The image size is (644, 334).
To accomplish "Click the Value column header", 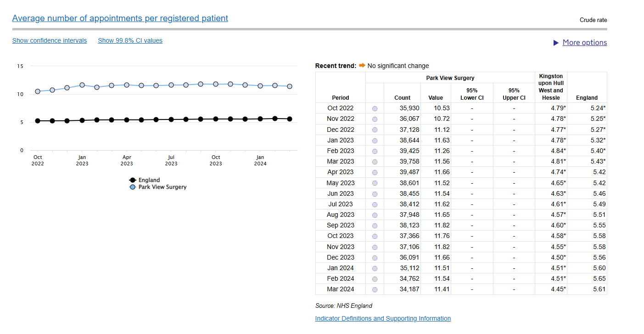I will point(436,97).
